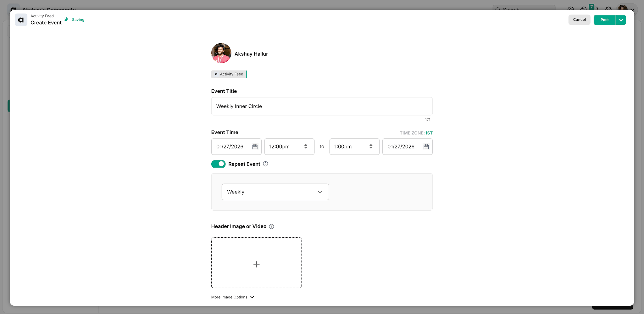644x314 pixels.
Task: Click the Cancel button
Action: click(579, 20)
